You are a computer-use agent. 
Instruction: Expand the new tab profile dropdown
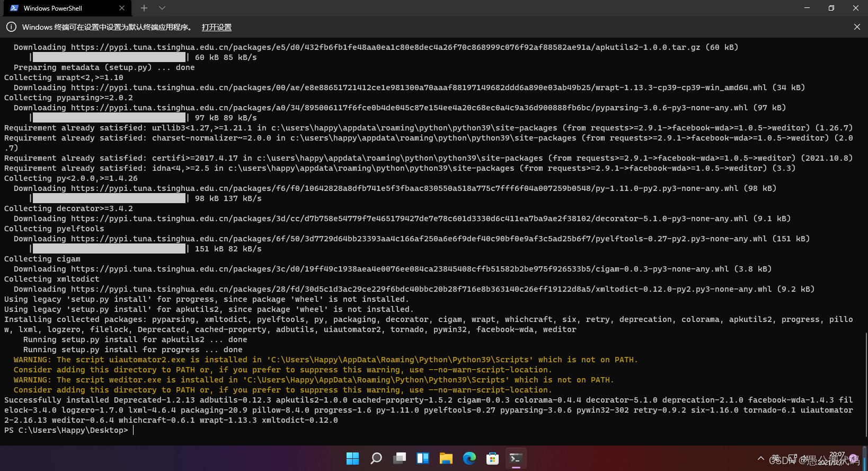click(x=162, y=8)
